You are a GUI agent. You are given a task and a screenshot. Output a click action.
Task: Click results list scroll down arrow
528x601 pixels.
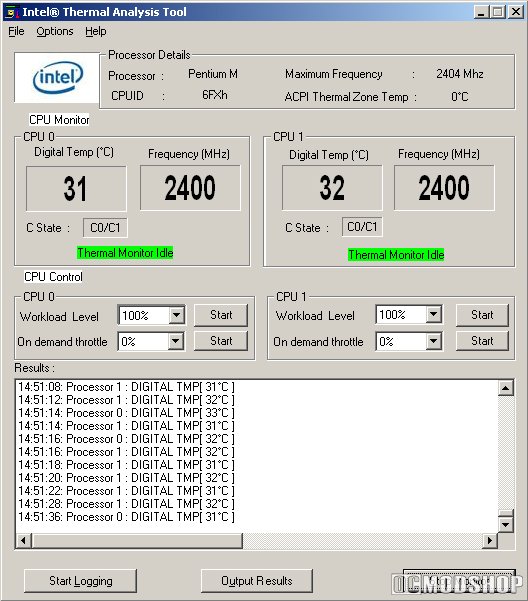pyautogui.click(x=506, y=524)
